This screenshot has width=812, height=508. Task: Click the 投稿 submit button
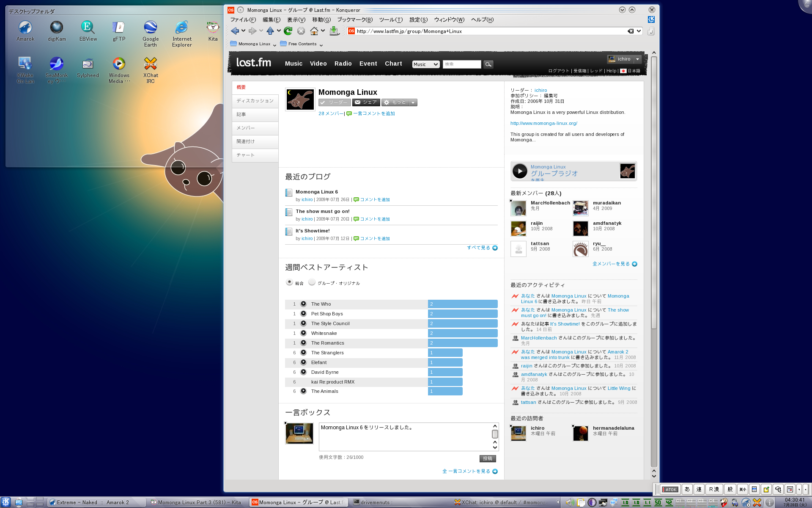[x=488, y=458]
